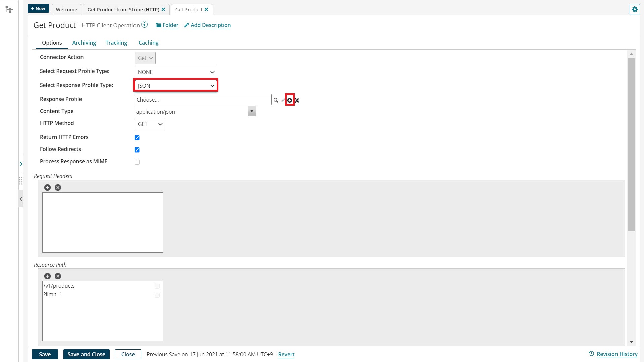Image resolution: width=644 pixels, height=362 pixels.
Task: Open Revision History
Action: [617, 354]
